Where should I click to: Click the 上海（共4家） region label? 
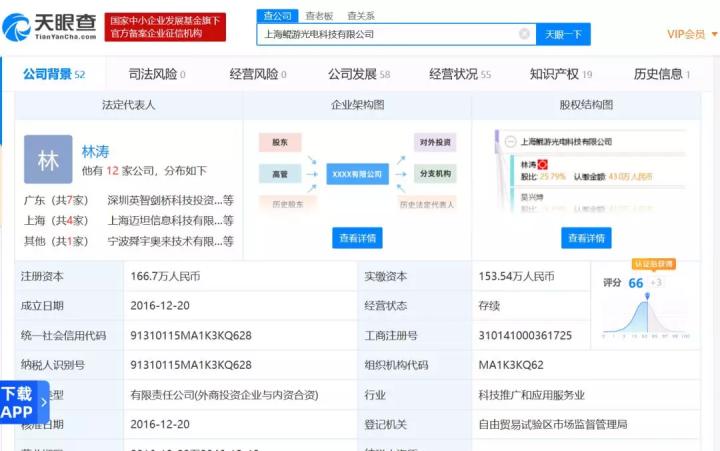point(56,220)
